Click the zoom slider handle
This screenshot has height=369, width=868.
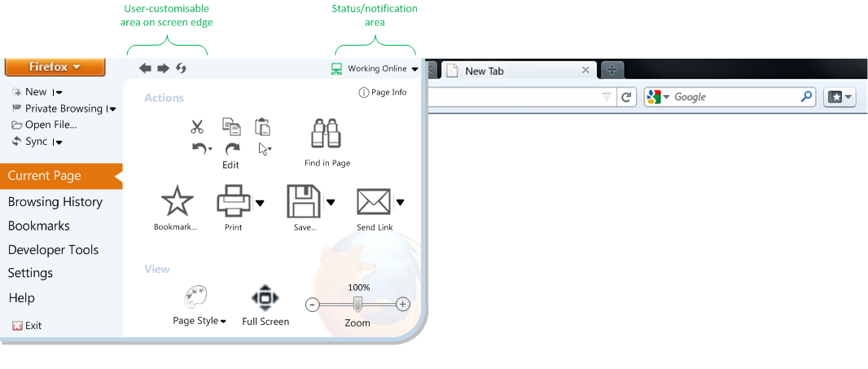(x=357, y=304)
